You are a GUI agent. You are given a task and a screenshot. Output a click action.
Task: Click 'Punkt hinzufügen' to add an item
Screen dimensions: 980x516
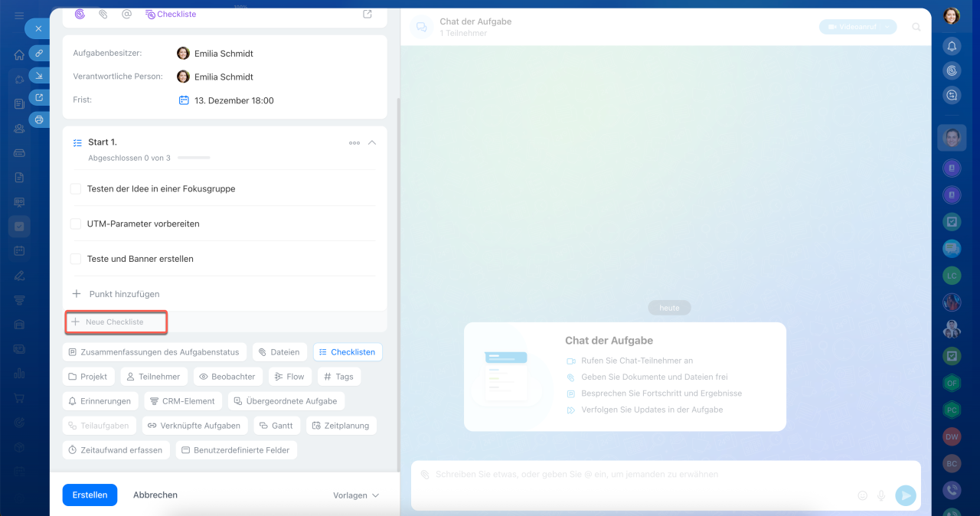pos(116,294)
